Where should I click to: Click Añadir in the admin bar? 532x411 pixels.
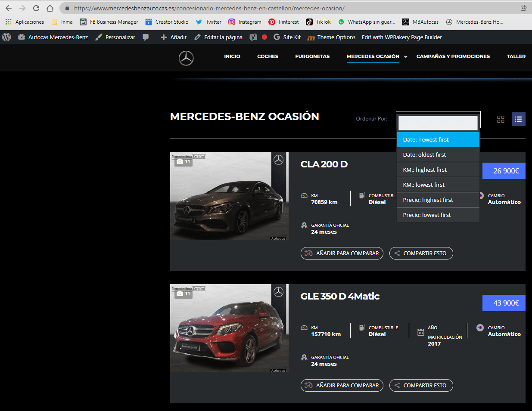[173, 37]
